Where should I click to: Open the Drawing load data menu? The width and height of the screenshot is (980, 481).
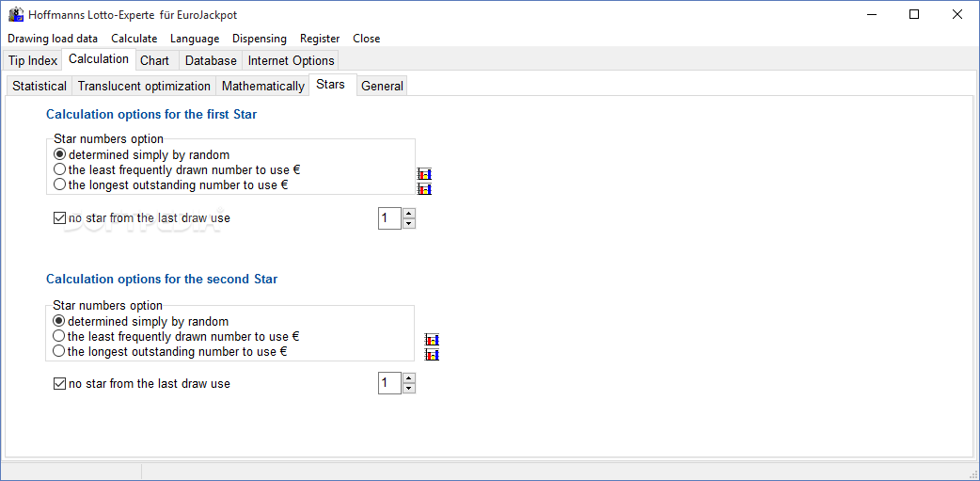pos(53,39)
